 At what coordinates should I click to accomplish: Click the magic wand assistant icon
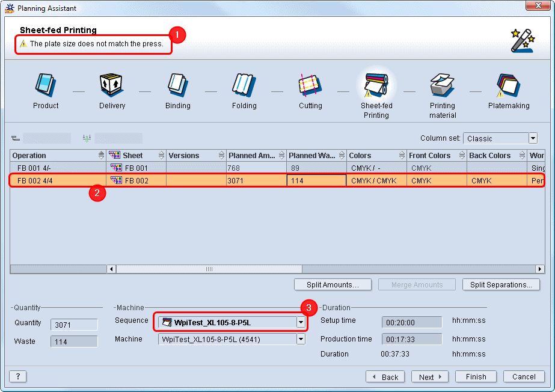[522, 40]
